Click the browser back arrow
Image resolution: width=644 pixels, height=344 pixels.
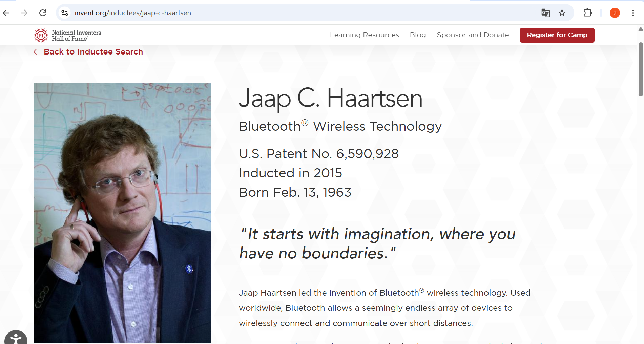(x=6, y=13)
